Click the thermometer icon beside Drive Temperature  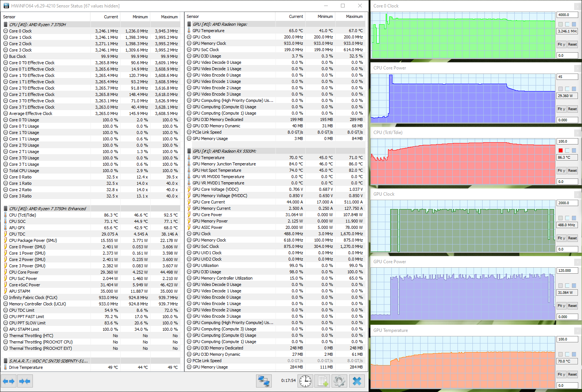[x=6, y=367]
